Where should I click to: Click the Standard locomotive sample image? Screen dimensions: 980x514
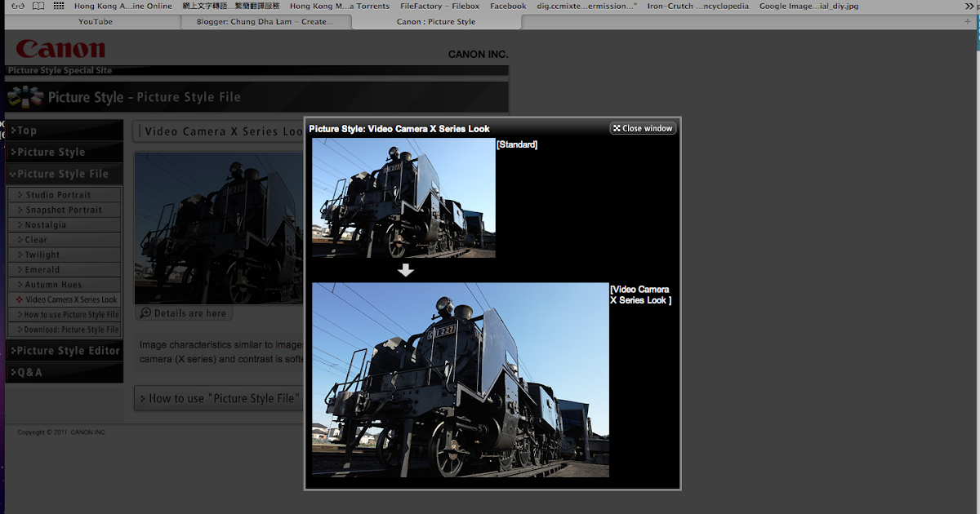point(403,198)
